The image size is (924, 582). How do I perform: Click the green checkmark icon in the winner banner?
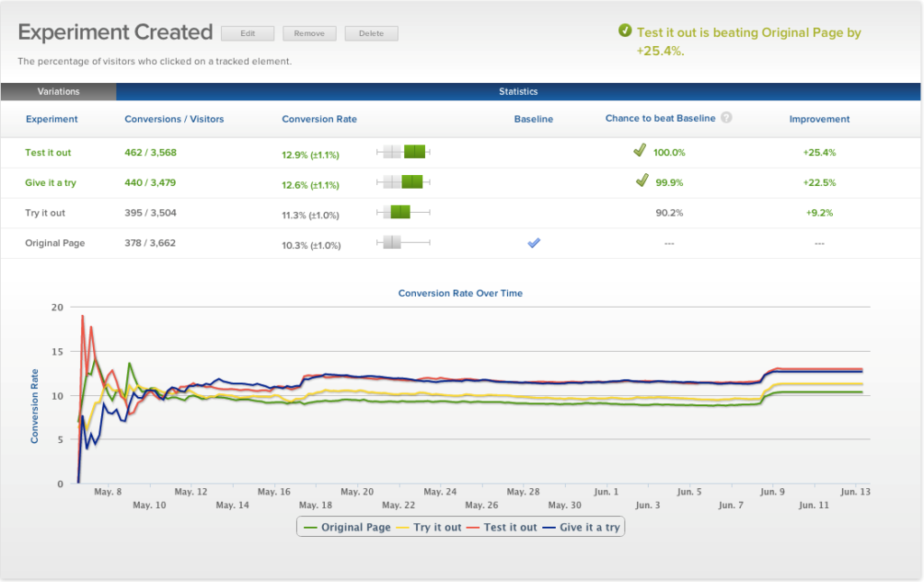[x=624, y=32]
